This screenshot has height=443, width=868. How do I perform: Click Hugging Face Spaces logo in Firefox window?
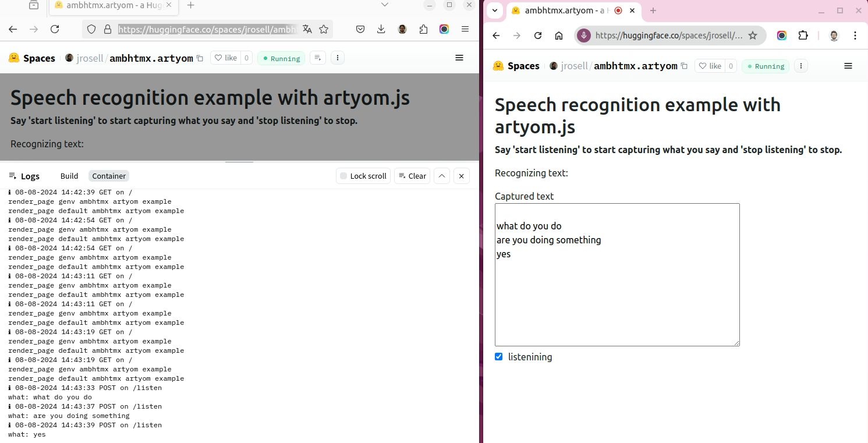32,58
